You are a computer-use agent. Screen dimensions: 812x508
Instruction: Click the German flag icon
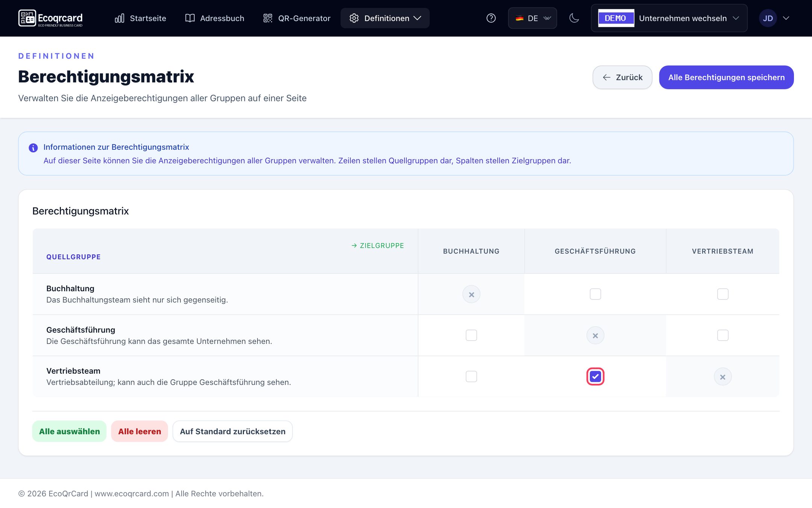click(520, 18)
